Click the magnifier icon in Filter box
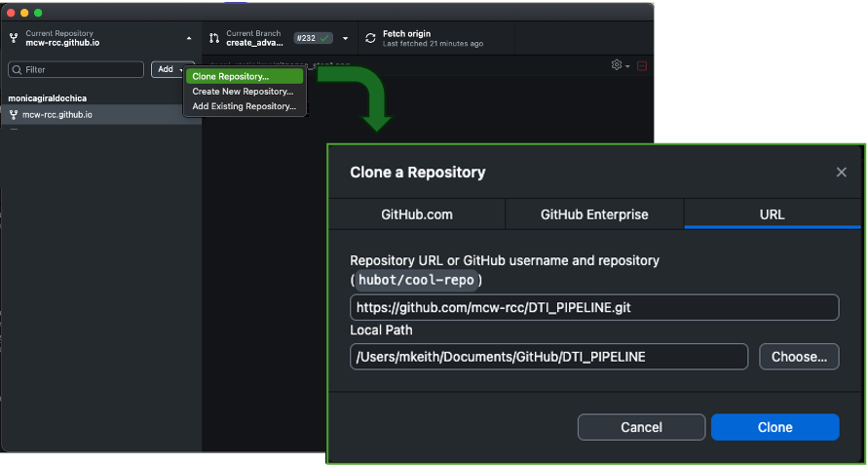Image resolution: width=868 pixels, height=465 pixels. coord(17,70)
